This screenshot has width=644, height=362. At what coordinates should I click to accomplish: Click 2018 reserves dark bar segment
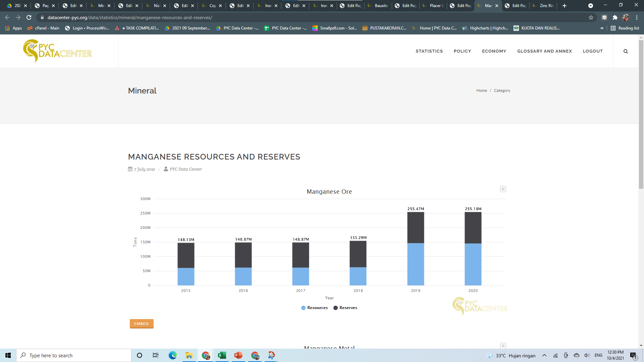pos(358,254)
